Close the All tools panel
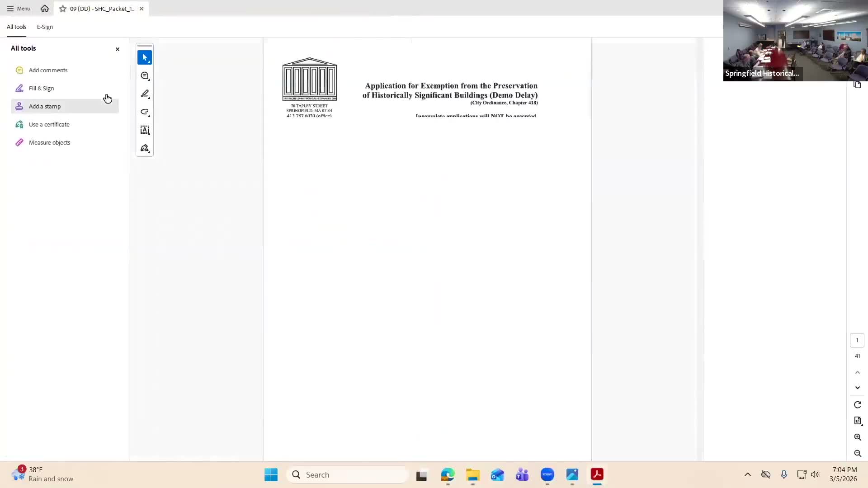The image size is (868, 488). tap(118, 49)
